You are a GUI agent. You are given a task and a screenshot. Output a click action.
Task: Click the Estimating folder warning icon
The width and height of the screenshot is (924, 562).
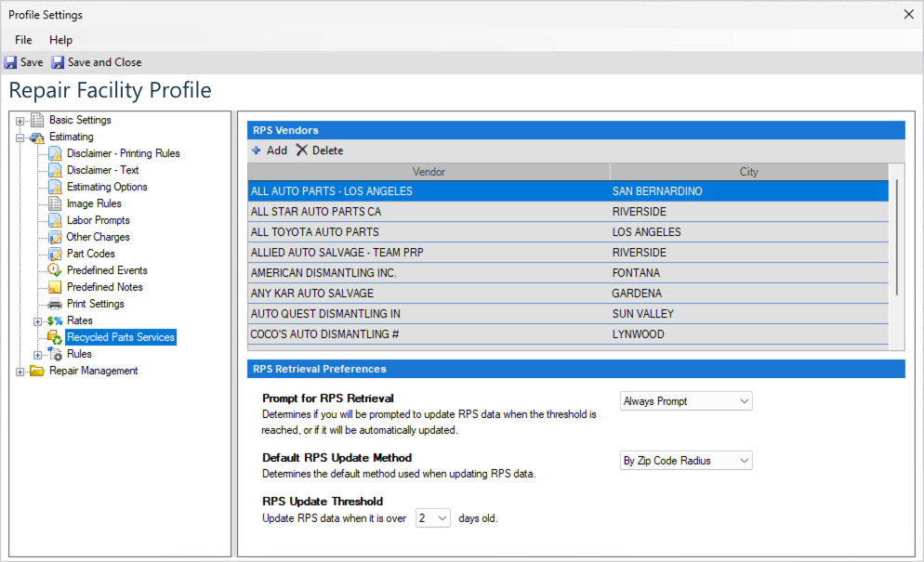pyautogui.click(x=37, y=137)
